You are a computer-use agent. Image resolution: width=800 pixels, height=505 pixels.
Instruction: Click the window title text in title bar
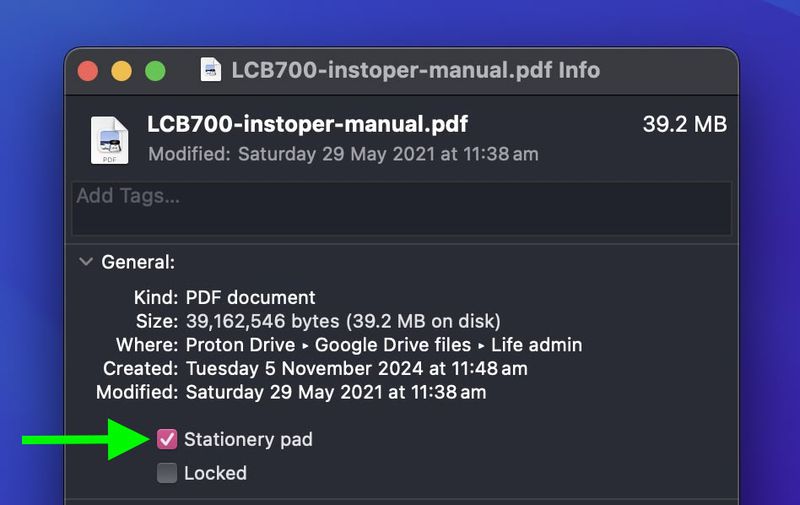pyautogui.click(x=415, y=70)
